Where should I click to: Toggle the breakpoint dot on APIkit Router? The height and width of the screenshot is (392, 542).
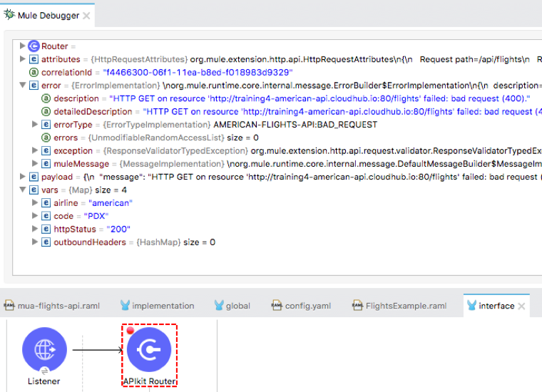[131, 331]
